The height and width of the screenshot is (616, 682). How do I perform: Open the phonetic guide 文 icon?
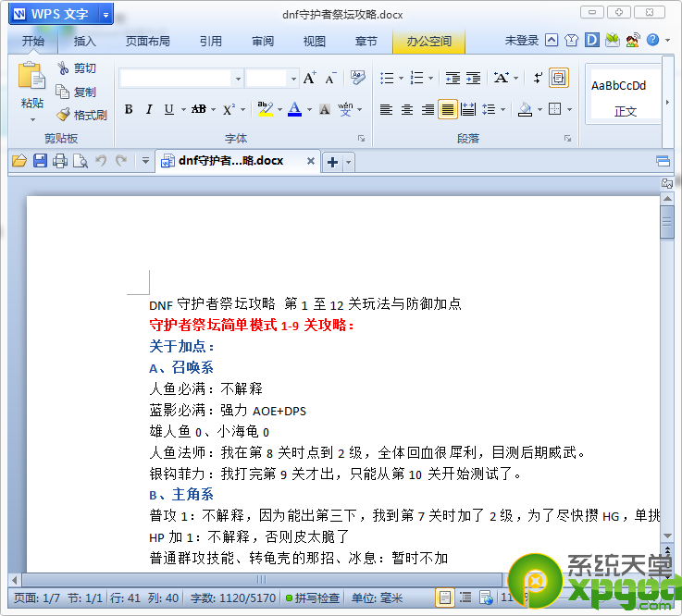click(x=345, y=109)
